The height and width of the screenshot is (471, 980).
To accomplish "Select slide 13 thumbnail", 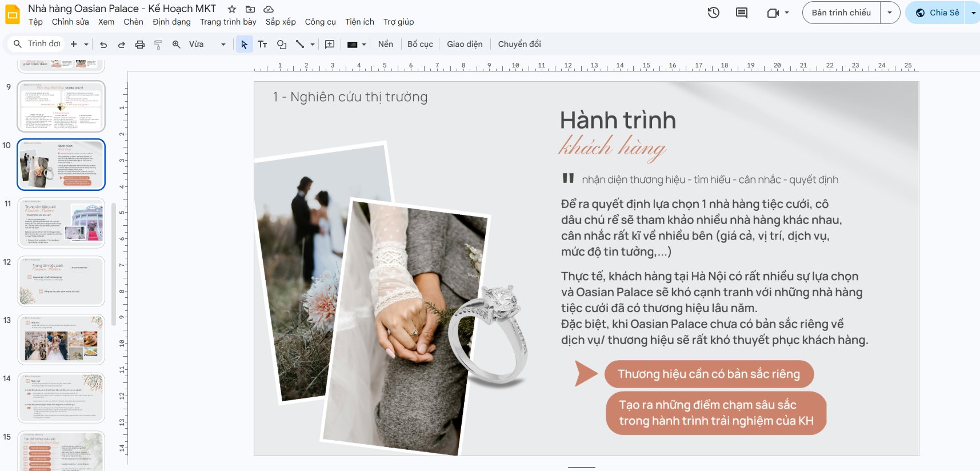I will tap(61, 340).
